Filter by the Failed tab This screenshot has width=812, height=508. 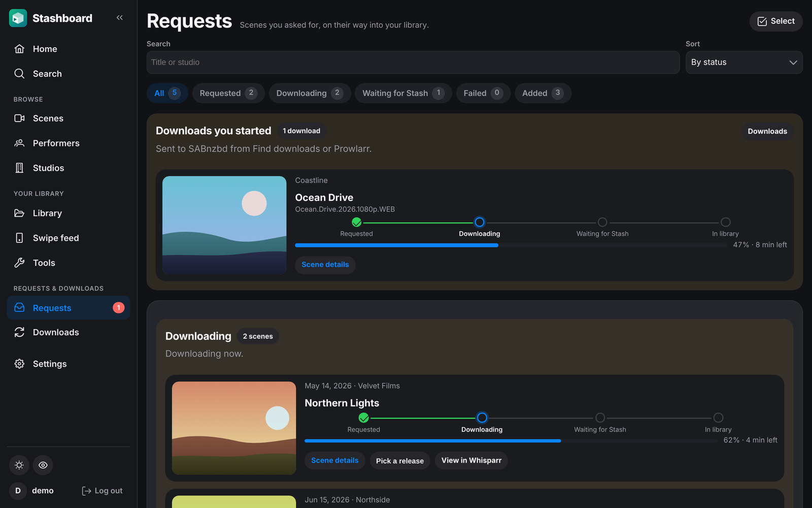point(483,93)
